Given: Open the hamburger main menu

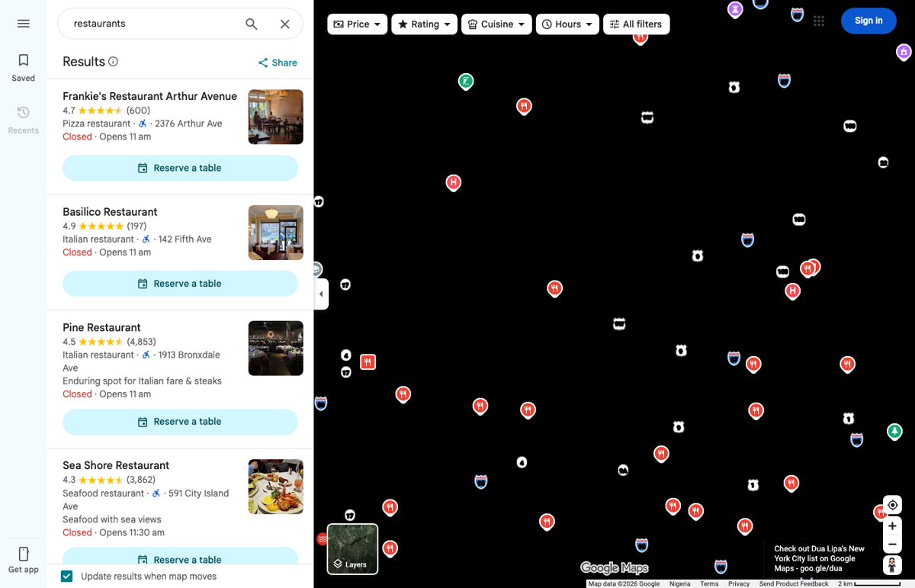Looking at the screenshot, I should (x=24, y=24).
